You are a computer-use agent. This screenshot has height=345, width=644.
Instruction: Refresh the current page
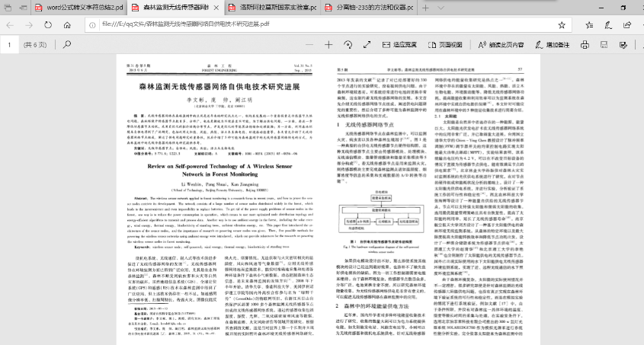tap(48, 25)
